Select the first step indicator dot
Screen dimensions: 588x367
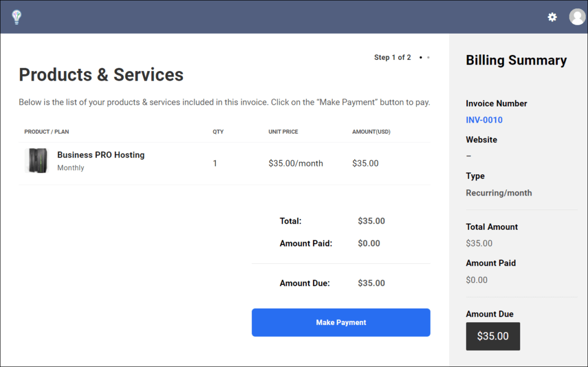pyautogui.click(x=421, y=57)
